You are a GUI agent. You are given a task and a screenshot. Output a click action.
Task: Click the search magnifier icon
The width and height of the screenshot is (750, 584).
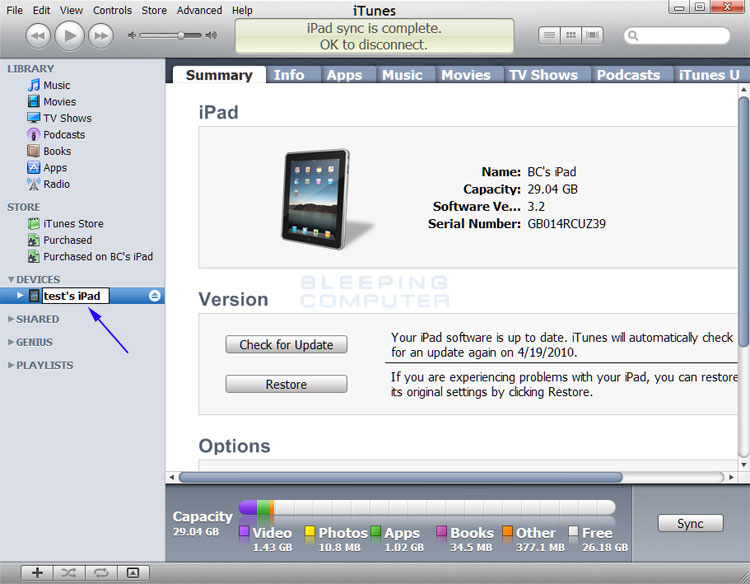point(633,35)
